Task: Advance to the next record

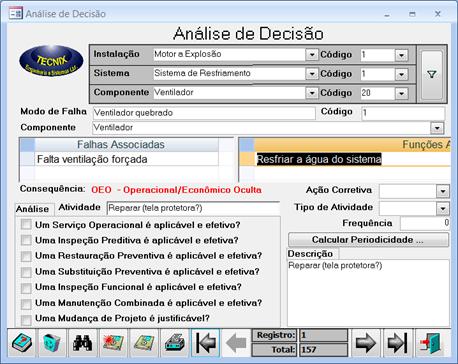Action: tap(366, 343)
